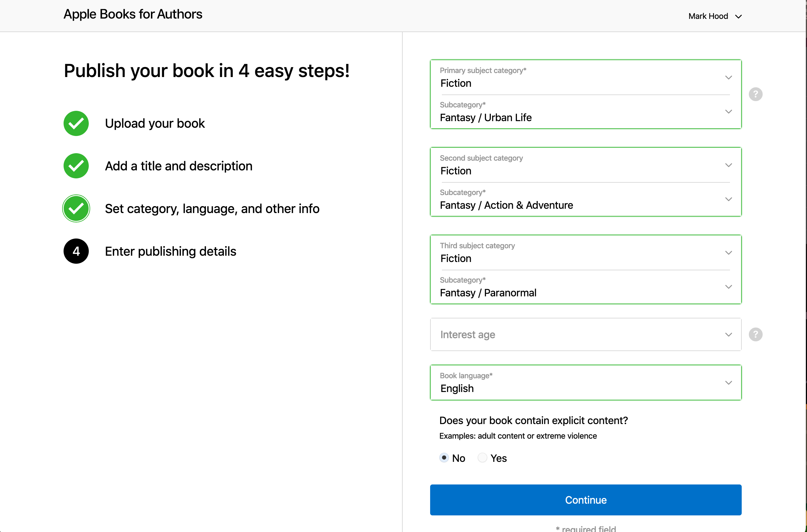Expand the Fantasy / Action & Adventure subcategory
Image resolution: width=807 pixels, height=532 pixels.
pyautogui.click(x=585, y=200)
